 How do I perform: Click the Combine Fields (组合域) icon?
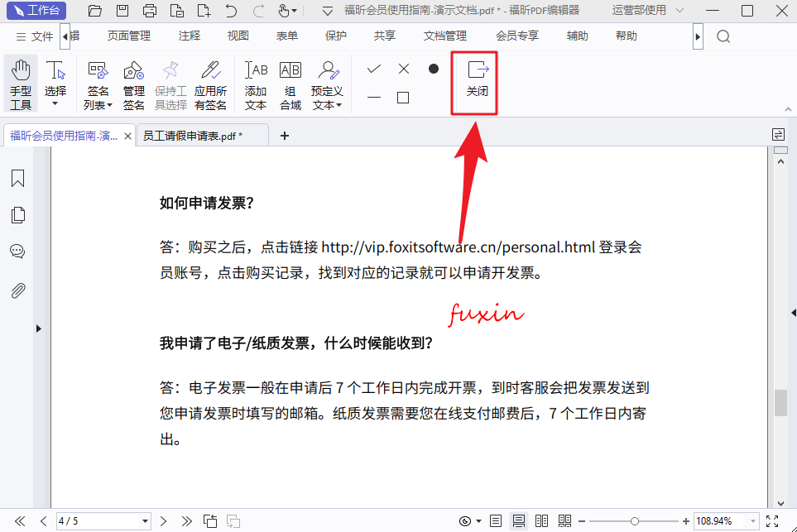(290, 84)
